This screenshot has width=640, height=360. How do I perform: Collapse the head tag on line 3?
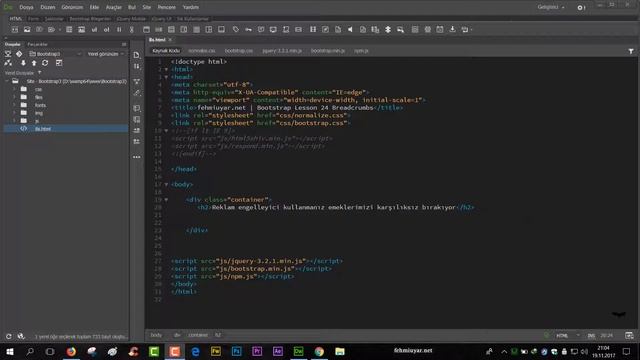(166, 77)
